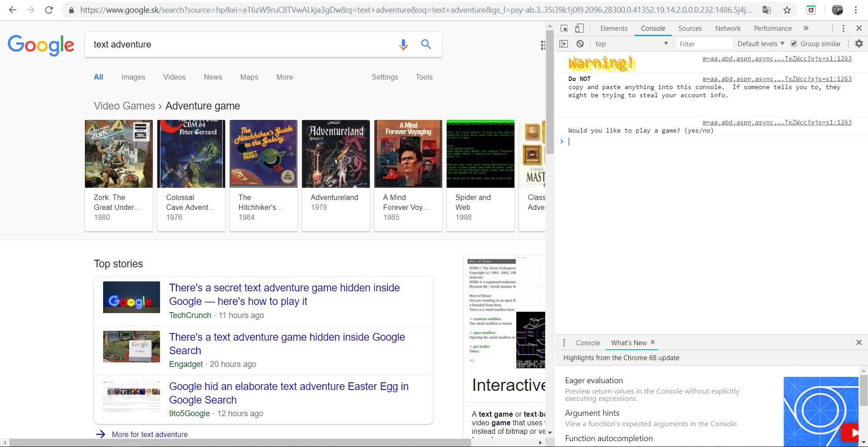Open the Default levels dropdown
The height and width of the screenshot is (447, 868).
click(761, 44)
